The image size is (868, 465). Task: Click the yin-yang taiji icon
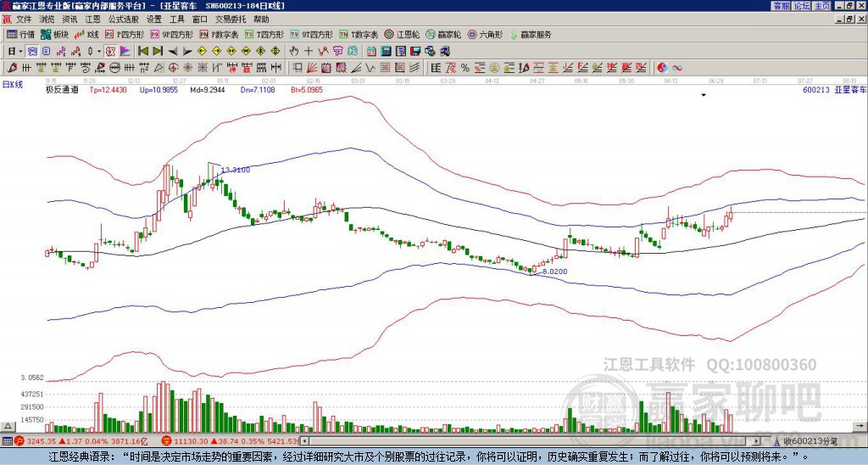662,68
